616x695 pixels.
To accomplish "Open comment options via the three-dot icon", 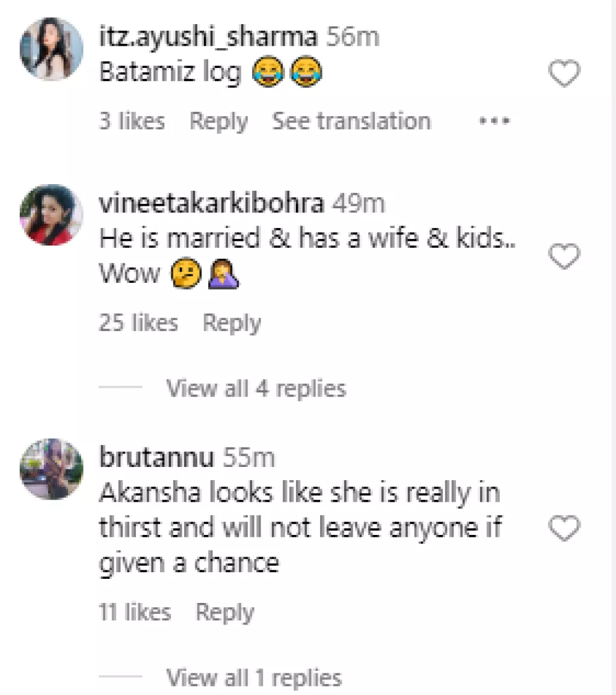I will 493,121.
